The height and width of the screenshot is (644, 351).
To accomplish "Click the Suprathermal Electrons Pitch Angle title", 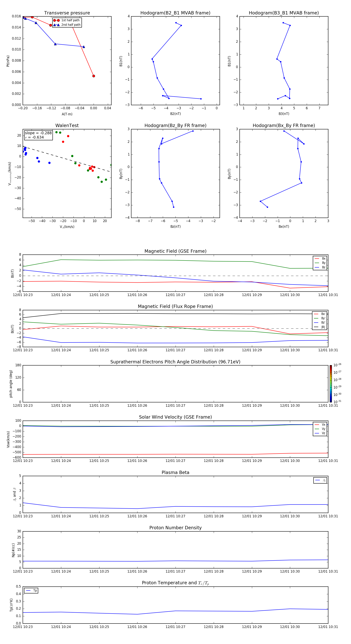I will pyautogui.click(x=175, y=362).
